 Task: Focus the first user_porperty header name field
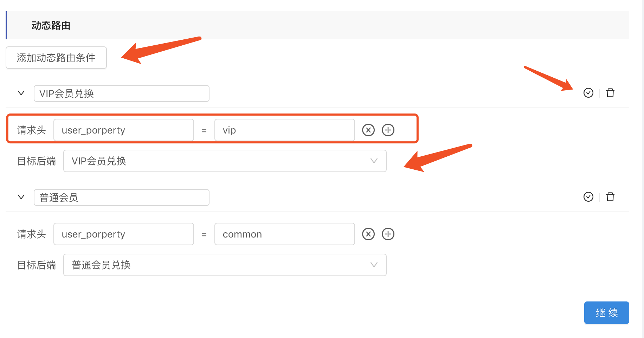pyautogui.click(x=123, y=130)
